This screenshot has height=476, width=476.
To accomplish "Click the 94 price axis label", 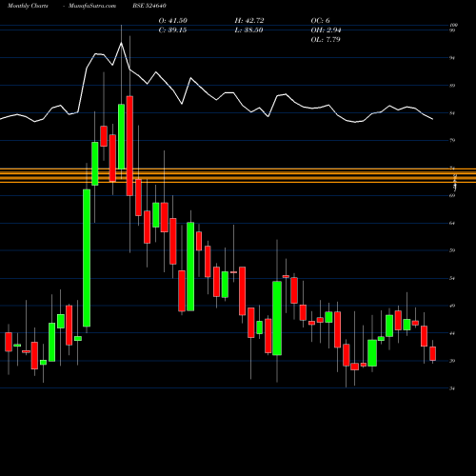I will (x=452, y=58).
